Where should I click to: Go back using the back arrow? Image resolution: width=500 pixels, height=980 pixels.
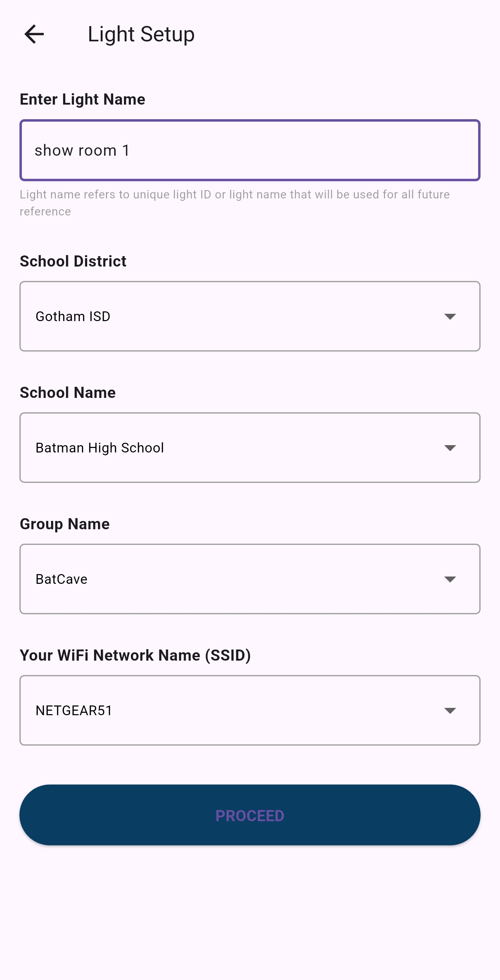[34, 34]
